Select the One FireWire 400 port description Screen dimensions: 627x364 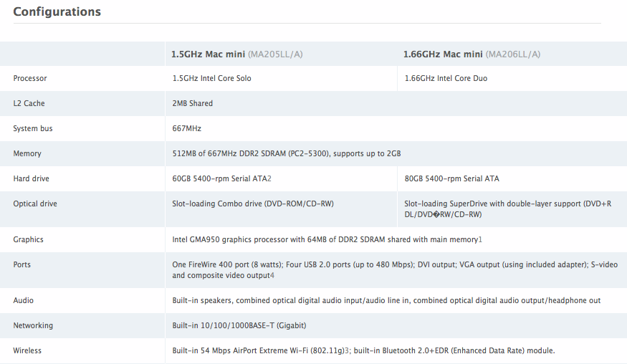pyautogui.click(x=395, y=270)
